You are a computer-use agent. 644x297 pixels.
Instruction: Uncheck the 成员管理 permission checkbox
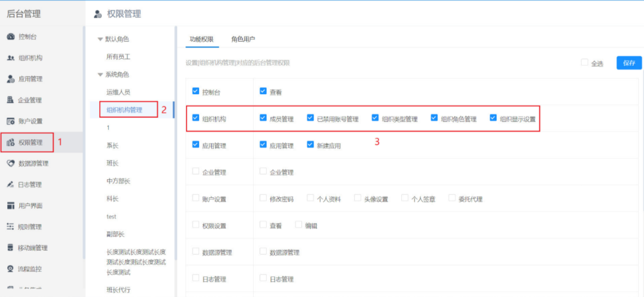pos(263,118)
